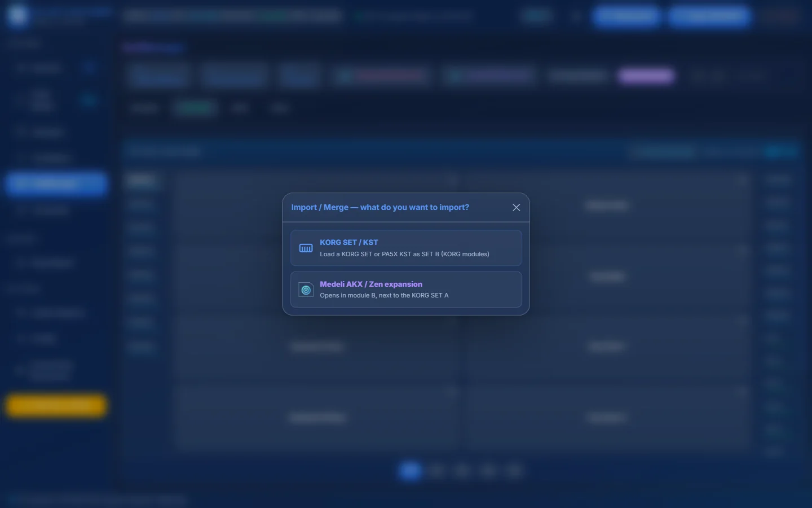Click the dialog title "Import / Merge — what do you want to import?"
Viewport: 812px width, 508px height.
380,207
